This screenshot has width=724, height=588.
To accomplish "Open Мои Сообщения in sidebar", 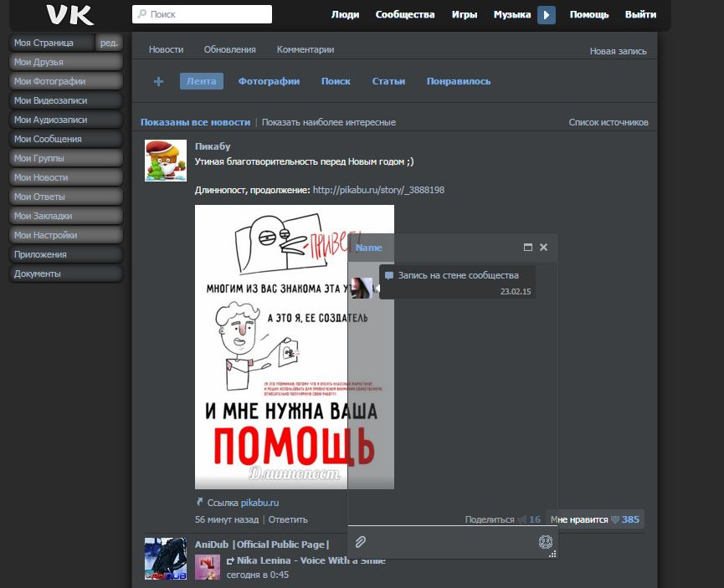I will [66, 139].
